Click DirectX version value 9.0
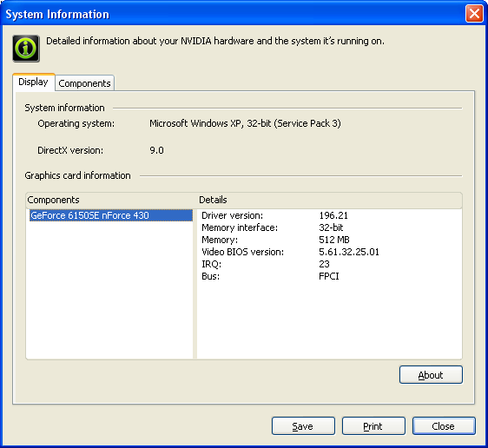 pyautogui.click(x=156, y=150)
